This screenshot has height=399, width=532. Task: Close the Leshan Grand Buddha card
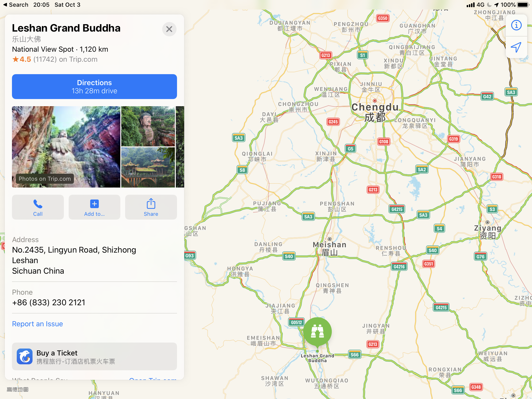coord(169,29)
